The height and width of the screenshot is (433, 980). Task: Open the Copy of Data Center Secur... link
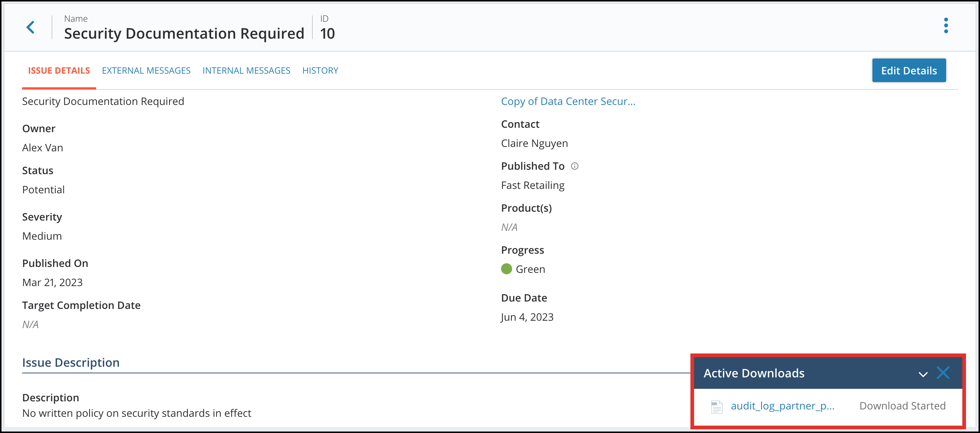click(x=568, y=102)
